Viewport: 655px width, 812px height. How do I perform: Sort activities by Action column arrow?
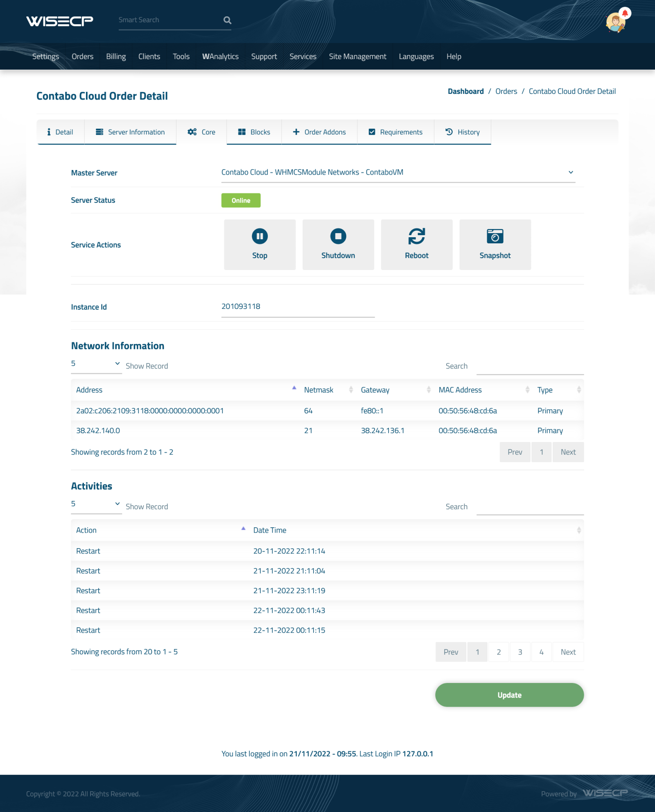[x=243, y=528]
